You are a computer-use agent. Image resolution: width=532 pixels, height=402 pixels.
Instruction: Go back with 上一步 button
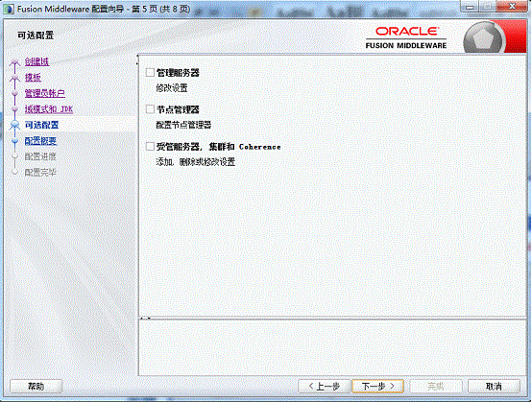324,386
